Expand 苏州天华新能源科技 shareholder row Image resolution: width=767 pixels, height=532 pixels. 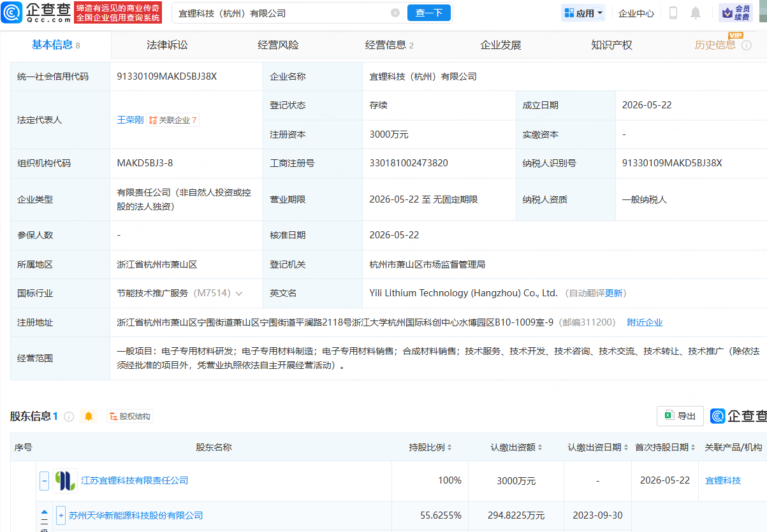point(61,515)
